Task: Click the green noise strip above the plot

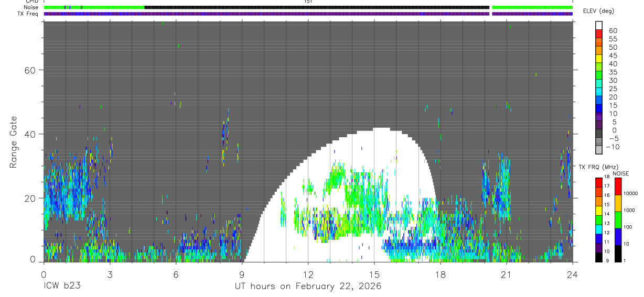Action: point(94,7)
